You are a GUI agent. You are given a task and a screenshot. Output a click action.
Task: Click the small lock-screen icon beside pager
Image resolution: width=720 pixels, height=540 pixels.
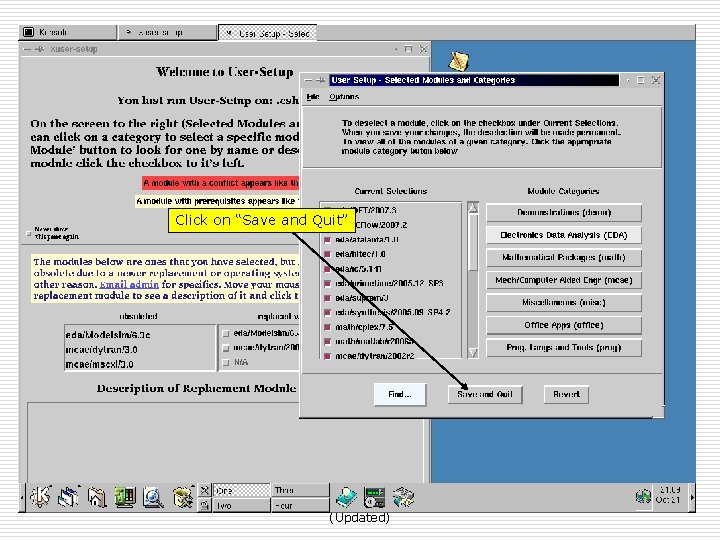point(205,506)
